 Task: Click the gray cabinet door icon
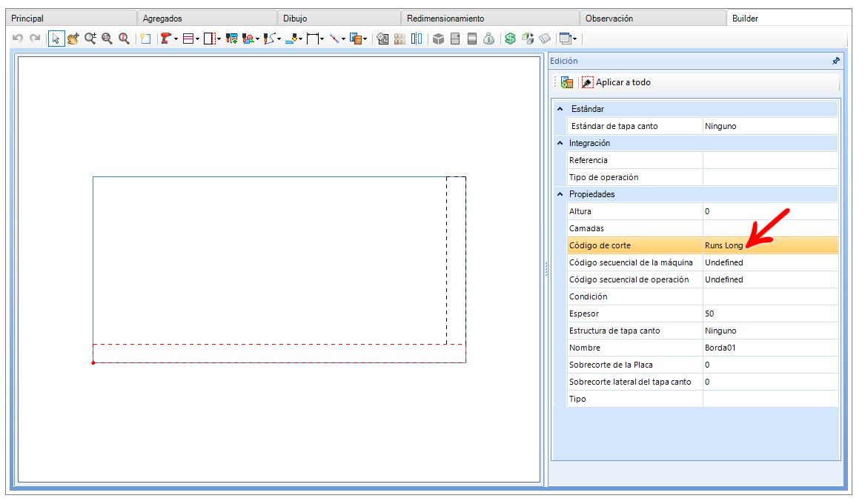455,38
